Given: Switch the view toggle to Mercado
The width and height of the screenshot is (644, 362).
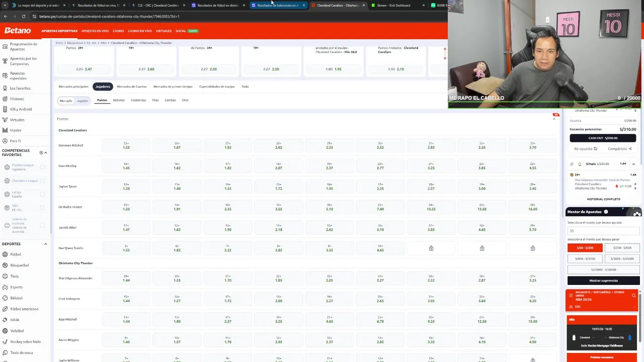Looking at the screenshot, I should pos(66,101).
